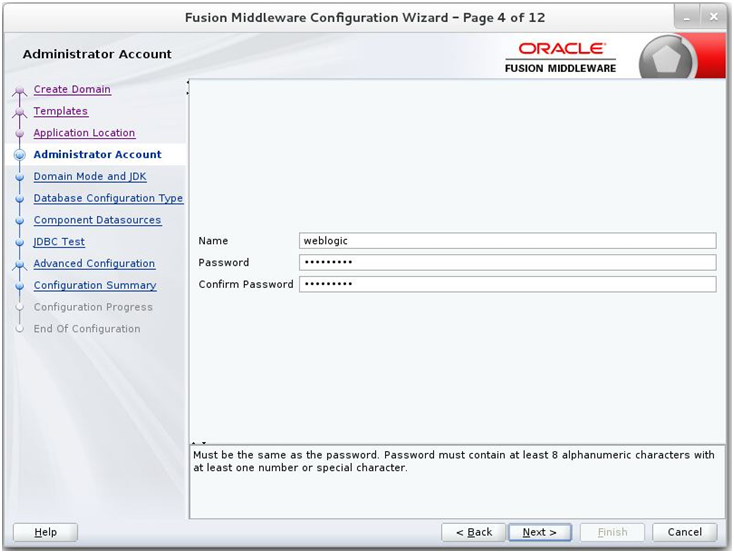Click the Help button
Screen dimensions: 734x553
click(x=45, y=532)
